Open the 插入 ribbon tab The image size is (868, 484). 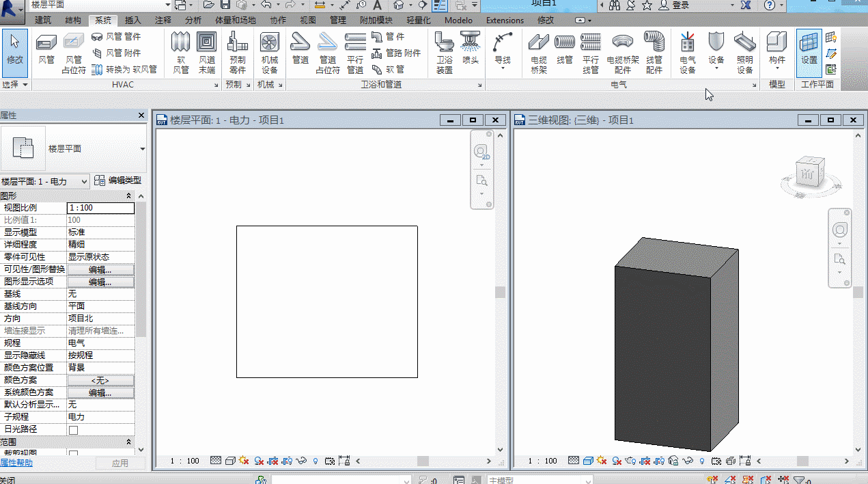coord(133,21)
